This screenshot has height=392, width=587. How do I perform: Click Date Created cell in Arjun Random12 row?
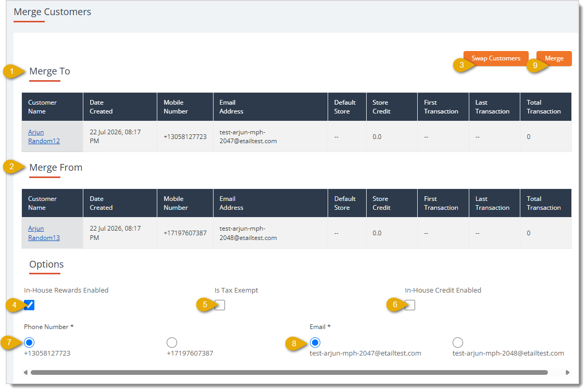120,136
